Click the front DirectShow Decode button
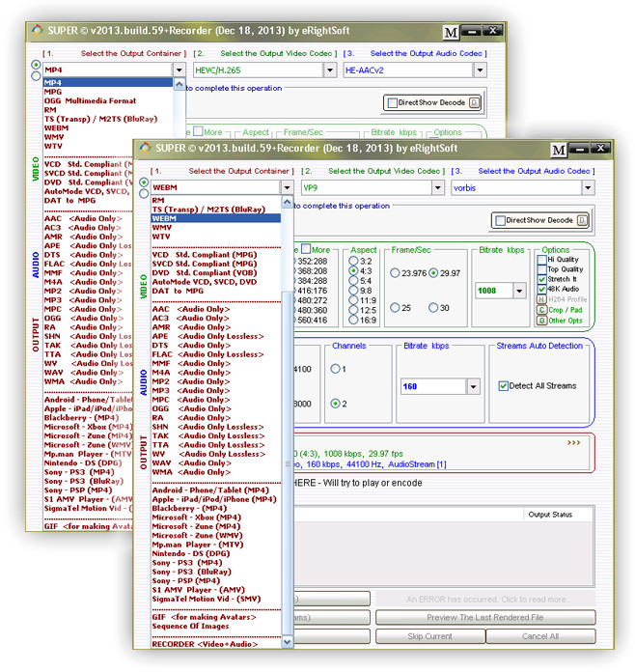This screenshot has height=672, width=635. point(539,220)
